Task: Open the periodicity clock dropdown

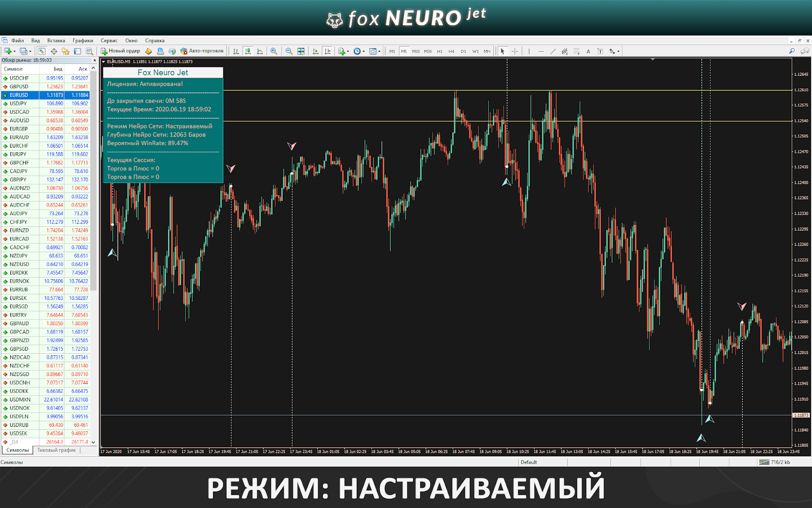Action: click(359, 51)
